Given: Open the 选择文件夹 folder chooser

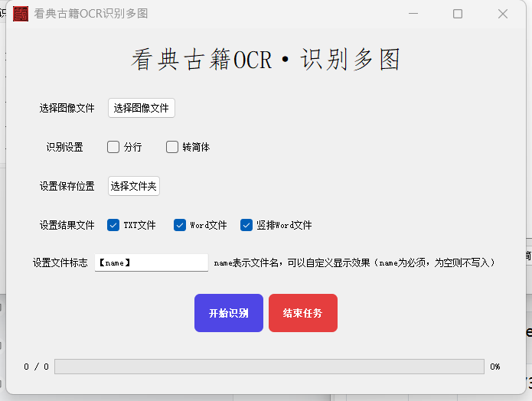Looking at the screenshot, I should pyautogui.click(x=134, y=186).
